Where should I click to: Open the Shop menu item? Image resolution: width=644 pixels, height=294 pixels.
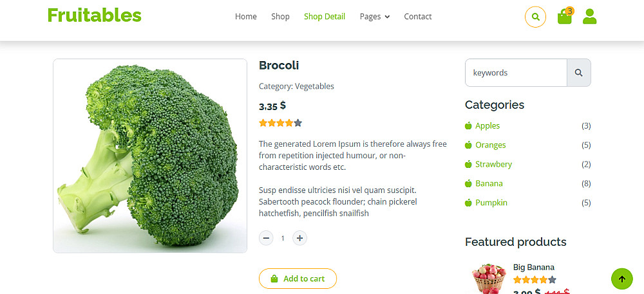[280, 17]
